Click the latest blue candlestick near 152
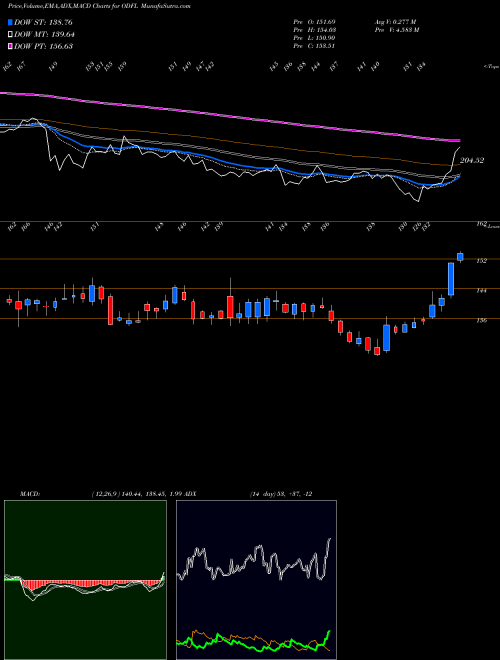Screen dimensions: 500x660 tap(460, 257)
